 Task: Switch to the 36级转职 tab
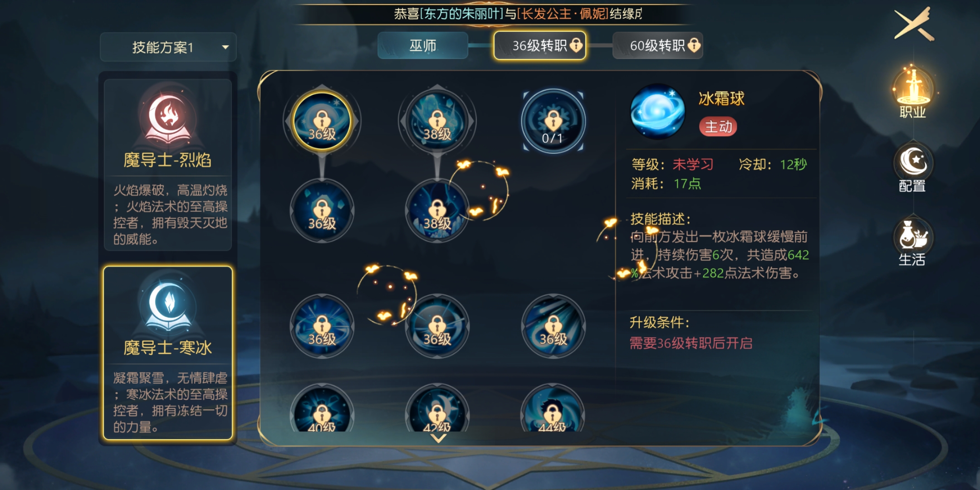(x=540, y=45)
